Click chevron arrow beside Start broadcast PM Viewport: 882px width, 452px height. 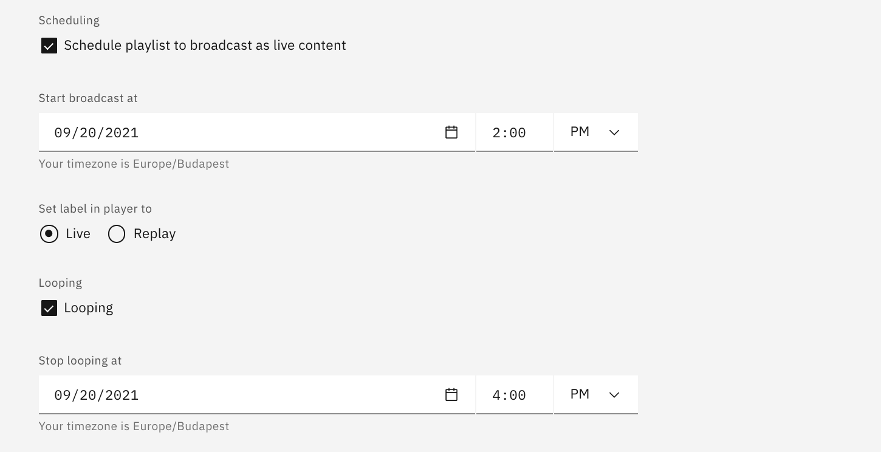coord(614,133)
